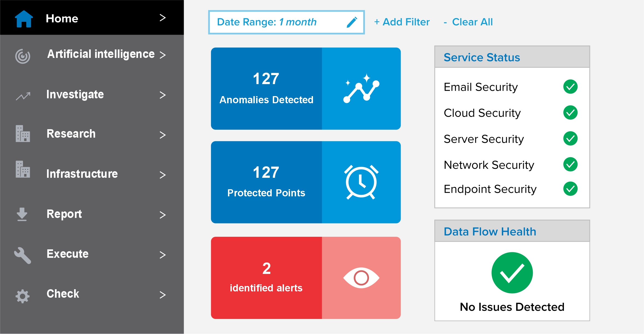
Task: Click the Check gear icon
Action: (22, 296)
